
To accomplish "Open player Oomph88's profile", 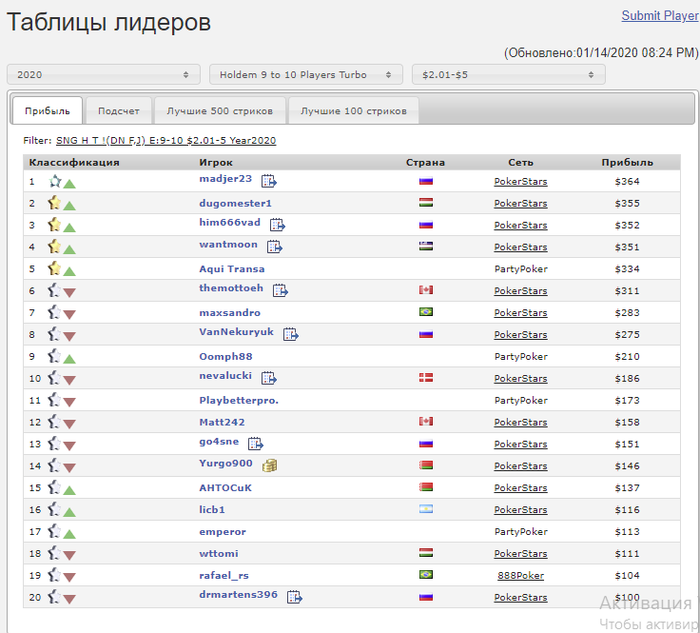I will coord(226,356).
